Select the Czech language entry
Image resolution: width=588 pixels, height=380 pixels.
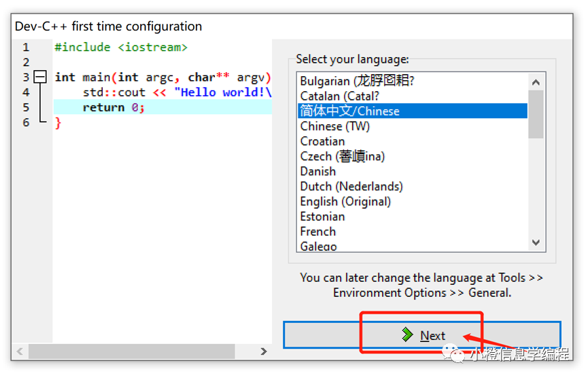(x=413, y=156)
